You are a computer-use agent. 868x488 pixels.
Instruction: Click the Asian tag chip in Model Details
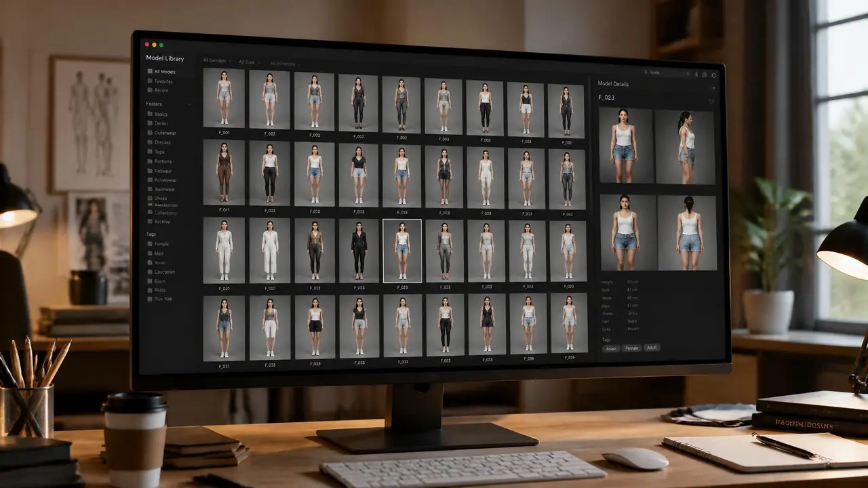click(x=611, y=348)
